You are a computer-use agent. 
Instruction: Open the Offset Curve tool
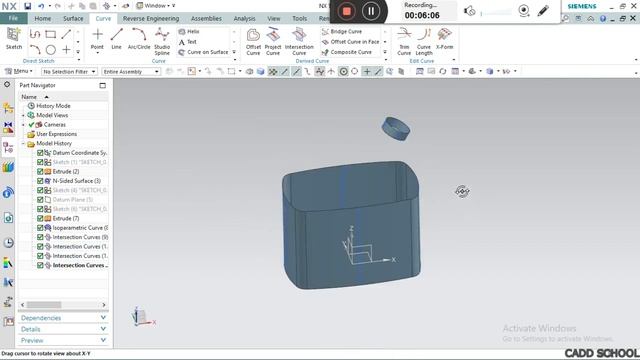click(253, 41)
